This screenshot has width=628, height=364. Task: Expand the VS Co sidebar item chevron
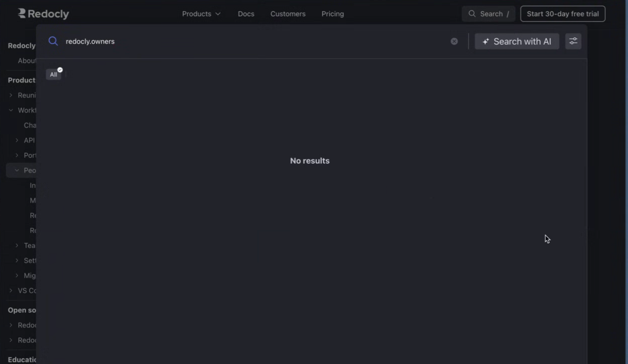pos(11,290)
